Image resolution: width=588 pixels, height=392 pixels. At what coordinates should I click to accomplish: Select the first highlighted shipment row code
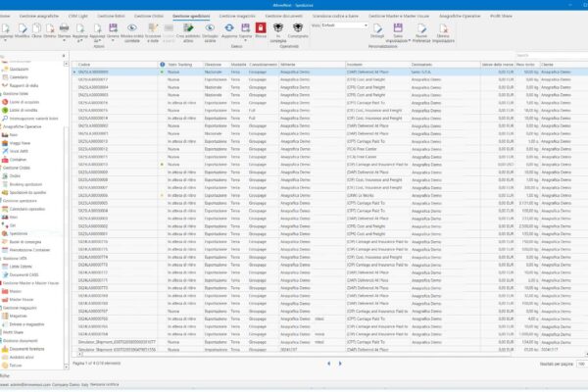tap(93, 72)
